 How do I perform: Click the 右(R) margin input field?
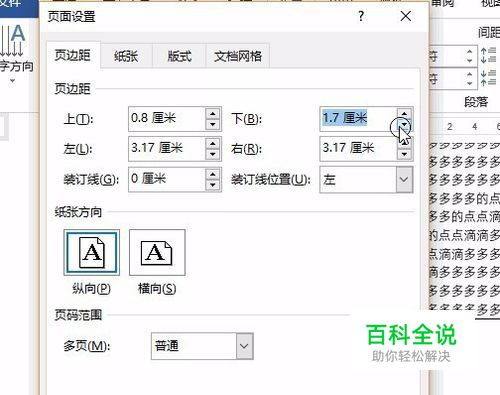(358, 149)
